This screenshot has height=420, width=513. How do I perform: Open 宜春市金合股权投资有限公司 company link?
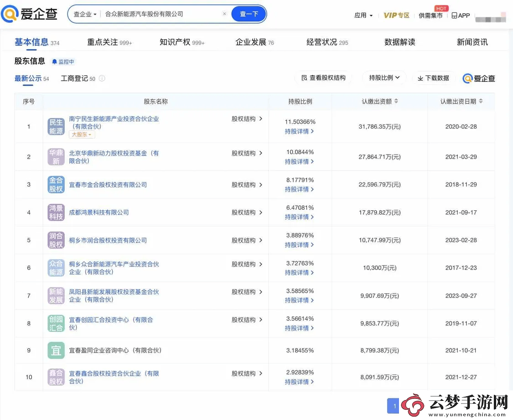pyautogui.click(x=108, y=185)
